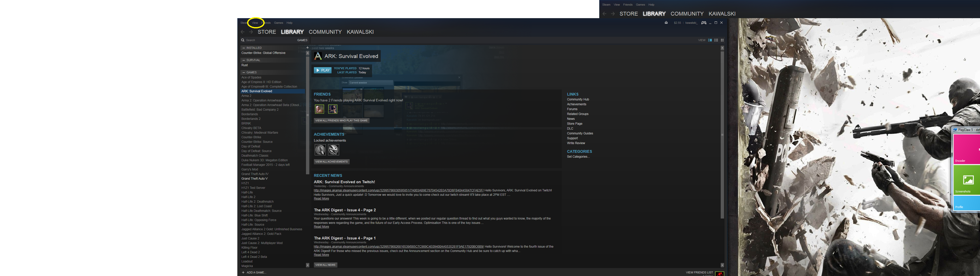Open the PlayClaw Screenshots tile
980x276 pixels.
pyautogui.click(x=967, y=180)
